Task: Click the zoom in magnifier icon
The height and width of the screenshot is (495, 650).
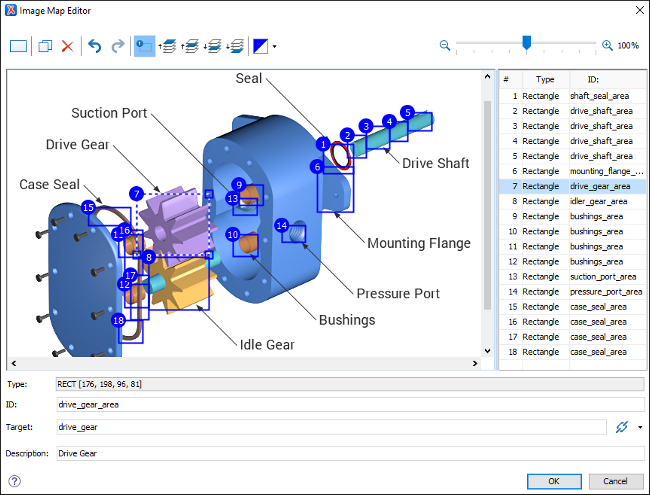Action: coord(607,45)
